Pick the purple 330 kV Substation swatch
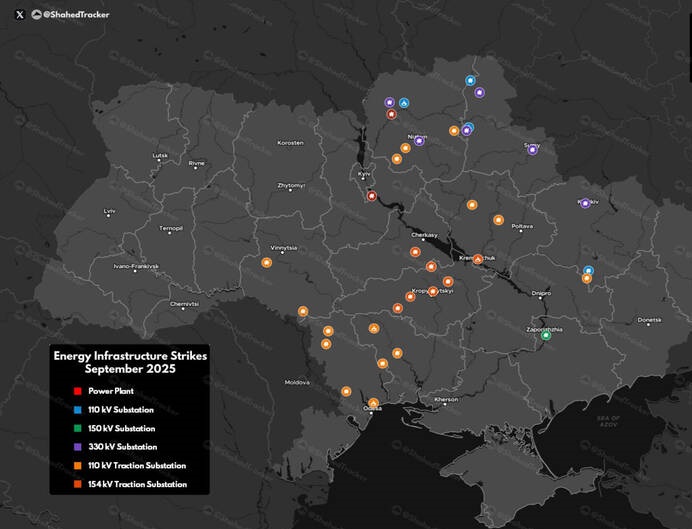692x529 pixels. [x=76, y=447]
